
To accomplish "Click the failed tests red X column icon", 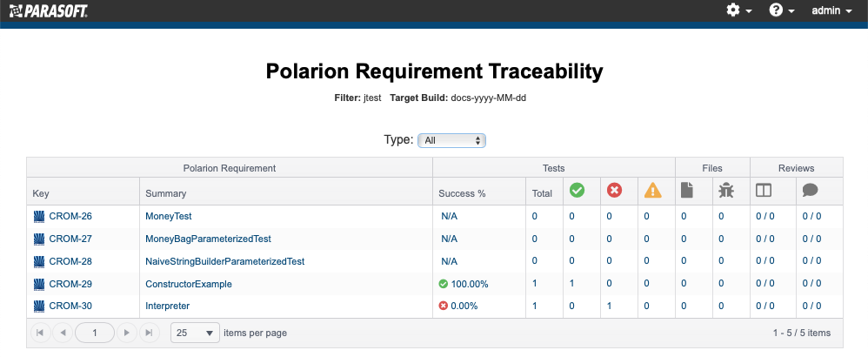I will click(614, 191).
